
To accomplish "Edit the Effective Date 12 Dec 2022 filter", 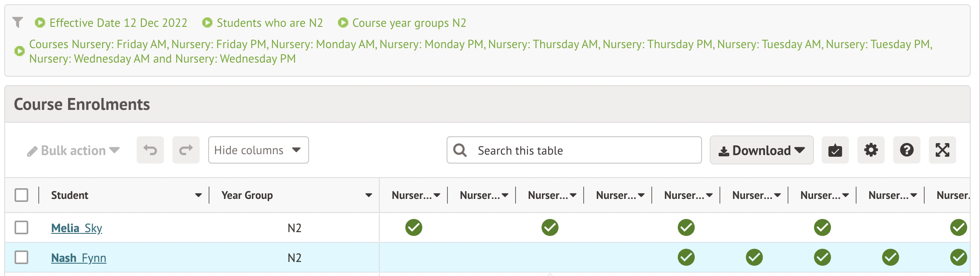I will (118, 23).
